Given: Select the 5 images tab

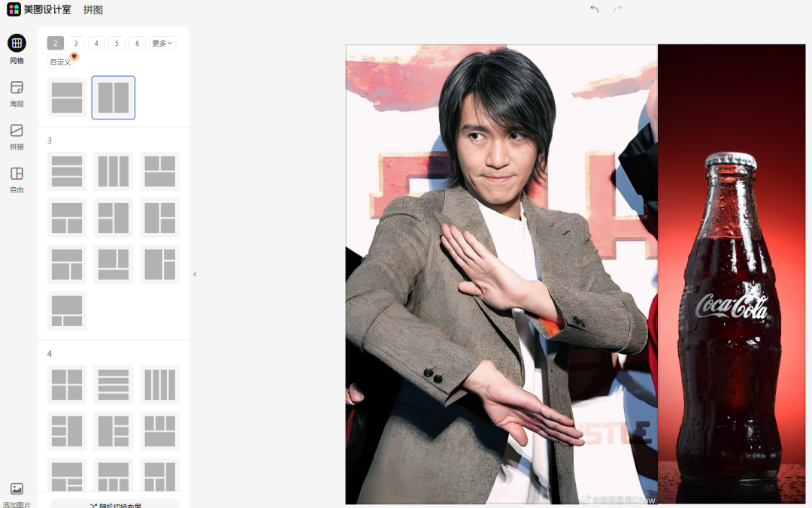Looking at the screenshot, I should pyautogui.click(x=117, y=43).
